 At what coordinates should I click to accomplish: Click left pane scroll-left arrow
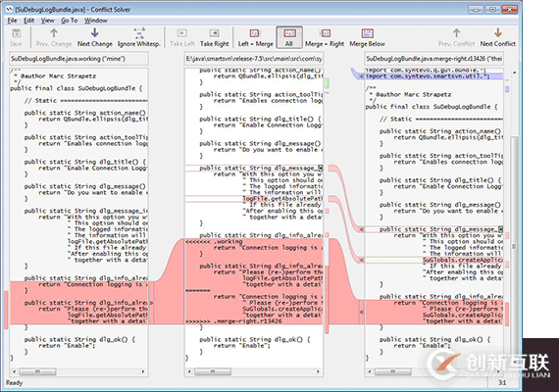(15, 371)
